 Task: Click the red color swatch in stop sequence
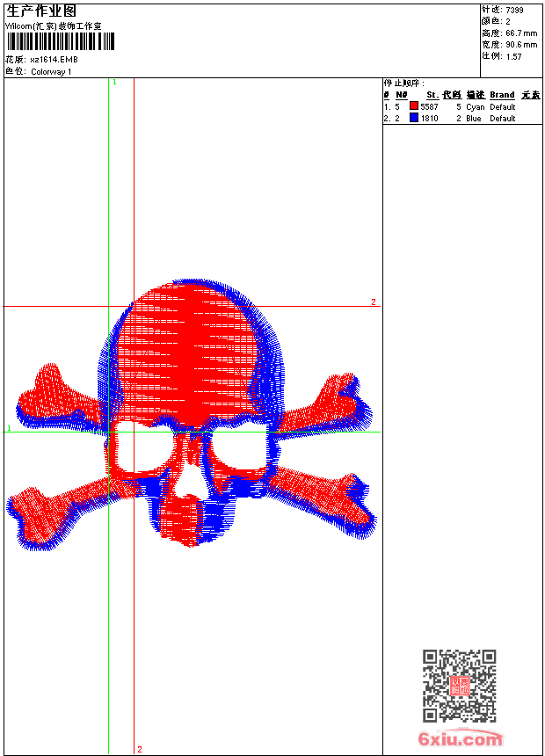tap(414, 106)
